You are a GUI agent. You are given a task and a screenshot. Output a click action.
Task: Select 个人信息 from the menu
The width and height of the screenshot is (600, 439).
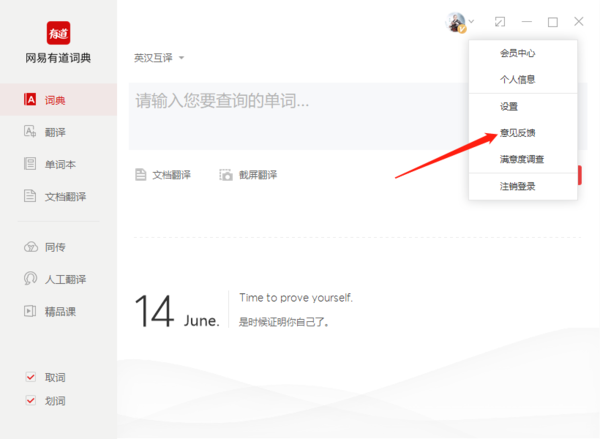pyautogui.click(x=523, y=80)
